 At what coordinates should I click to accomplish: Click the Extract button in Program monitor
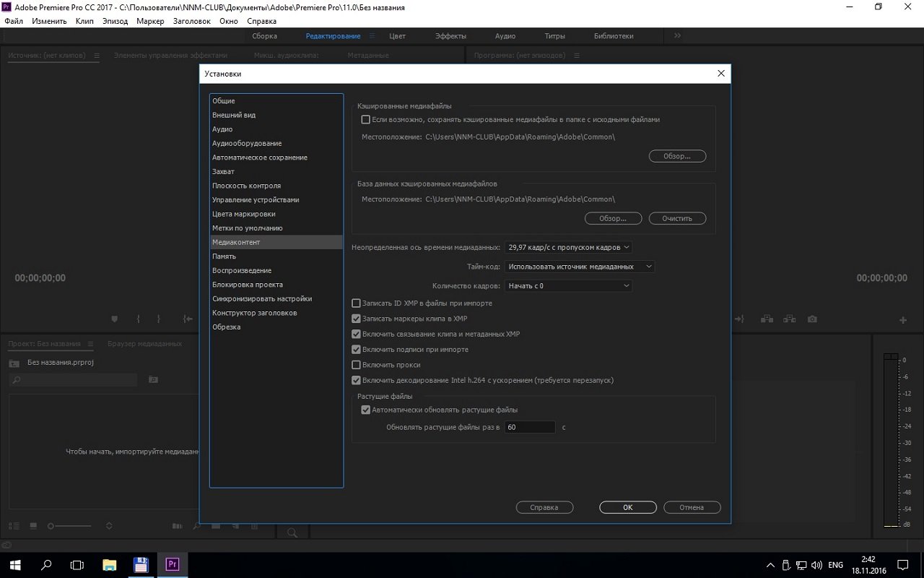click(x=789, y=319)
